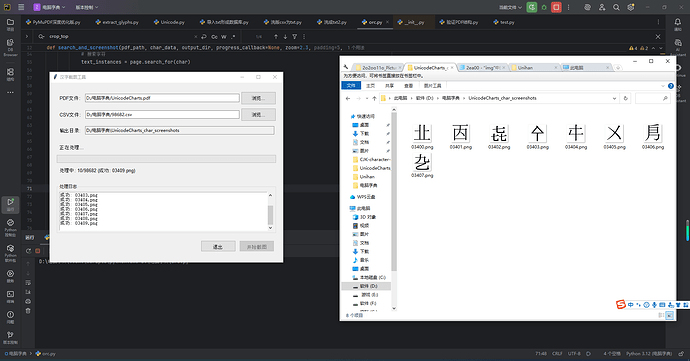Toggle Match Case (Cc) in search bar

coord(214,37)
